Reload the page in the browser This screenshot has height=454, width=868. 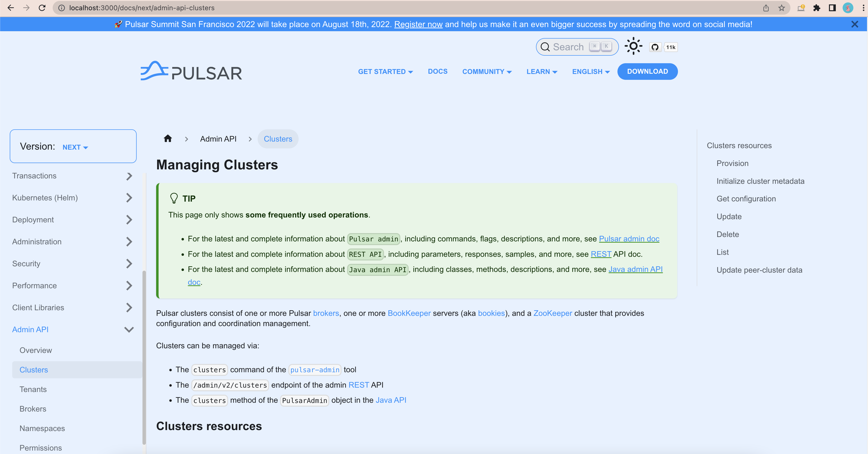point(42,8)
